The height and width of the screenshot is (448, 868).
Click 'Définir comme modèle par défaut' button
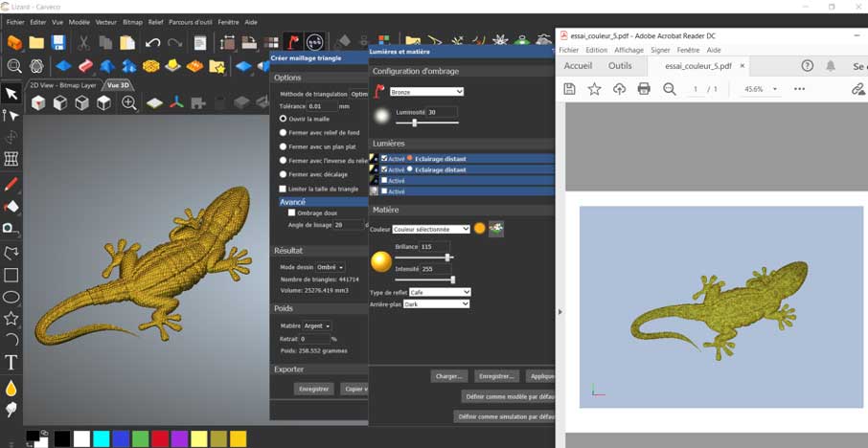tap(508, 396)
